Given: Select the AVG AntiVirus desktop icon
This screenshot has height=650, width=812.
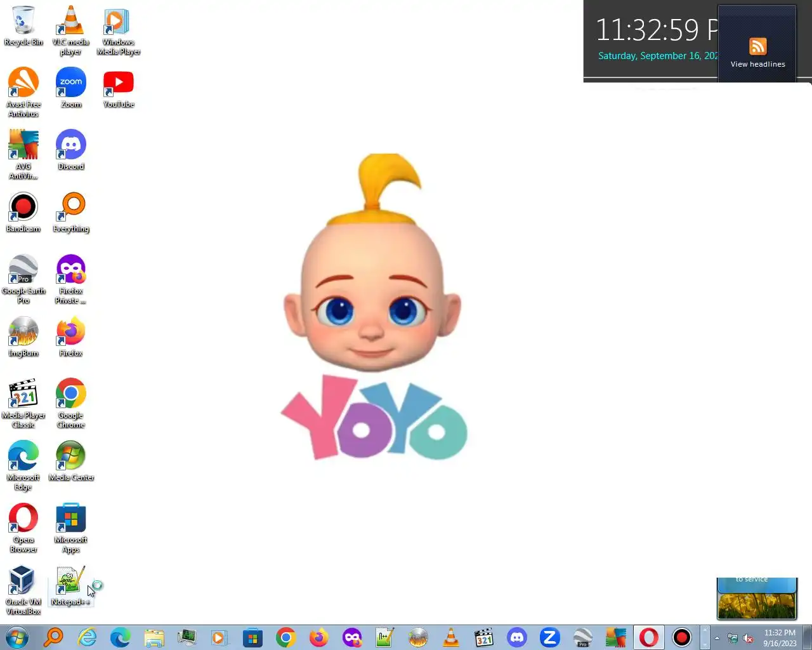Looking at the screenshot, I should pos(23,154).
